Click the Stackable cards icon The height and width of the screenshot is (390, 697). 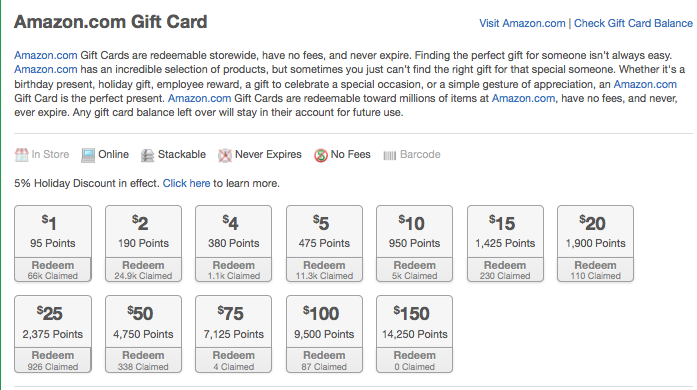click(x=147, y=155)
